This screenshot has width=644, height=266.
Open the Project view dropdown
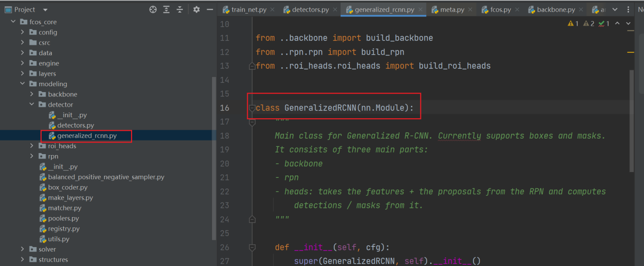(x=45, y=10)
